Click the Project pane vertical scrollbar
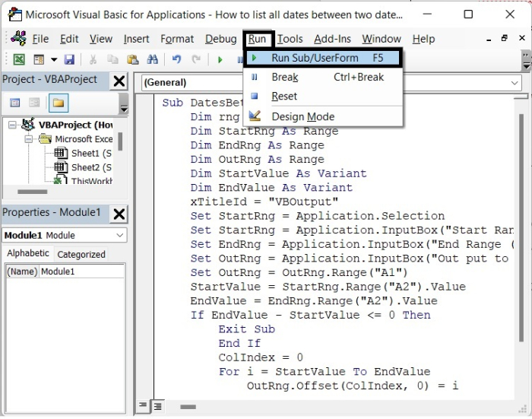The height and width of the screenshot is (419, 532). (x=120, y=141)
